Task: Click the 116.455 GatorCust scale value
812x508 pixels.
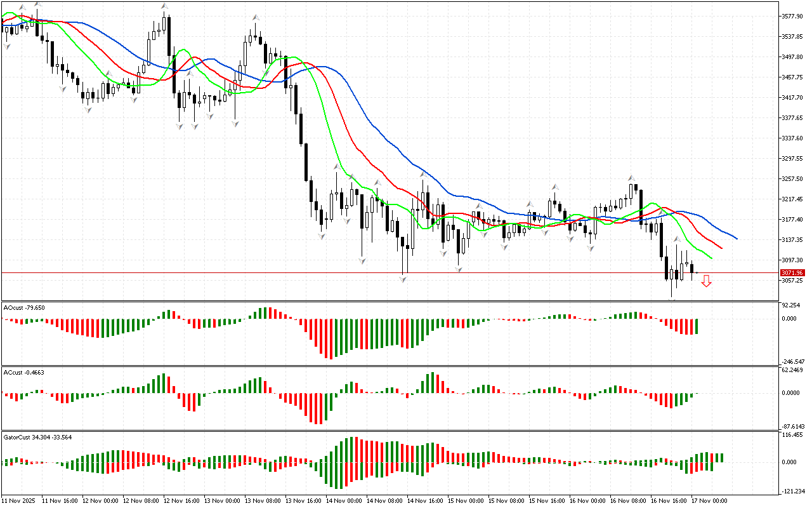Action: (x=793, y=436)
